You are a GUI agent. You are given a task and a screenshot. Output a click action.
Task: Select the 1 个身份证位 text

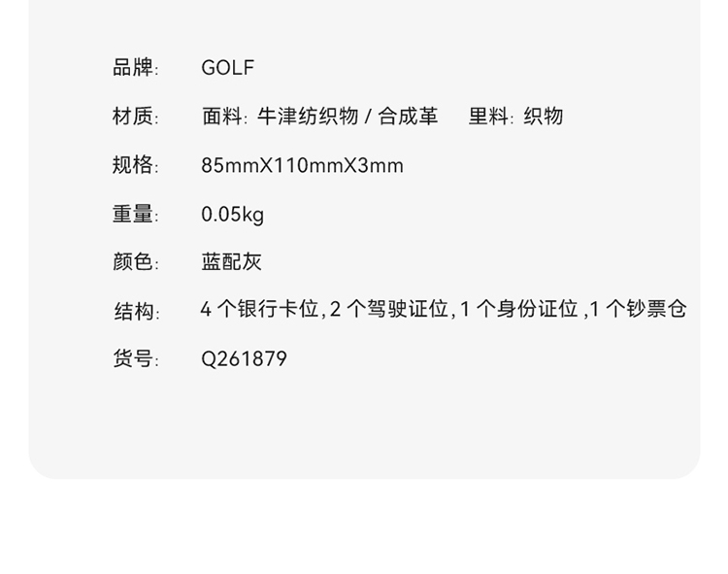coord(518,310)
